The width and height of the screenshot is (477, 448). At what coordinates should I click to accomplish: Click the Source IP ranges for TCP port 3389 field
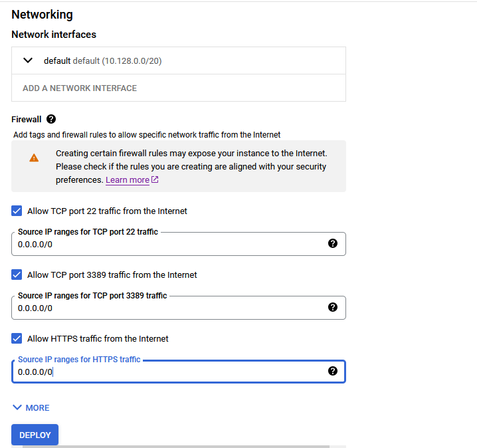pyautogui.click(x=179, y=308)
